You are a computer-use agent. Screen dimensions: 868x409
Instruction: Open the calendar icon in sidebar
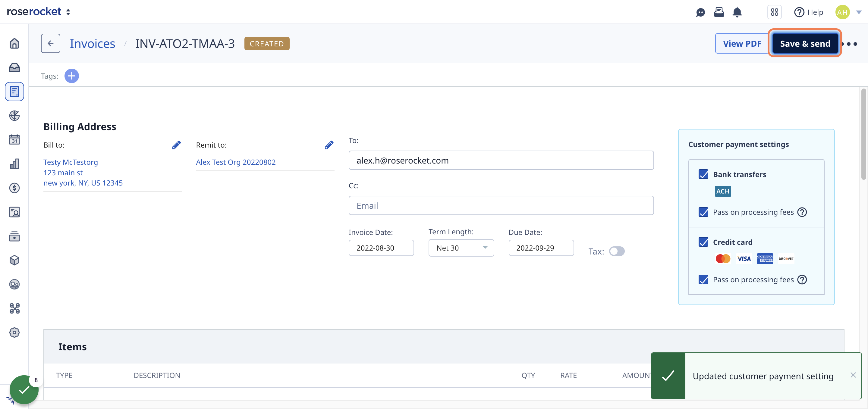(x=14, y=139)
